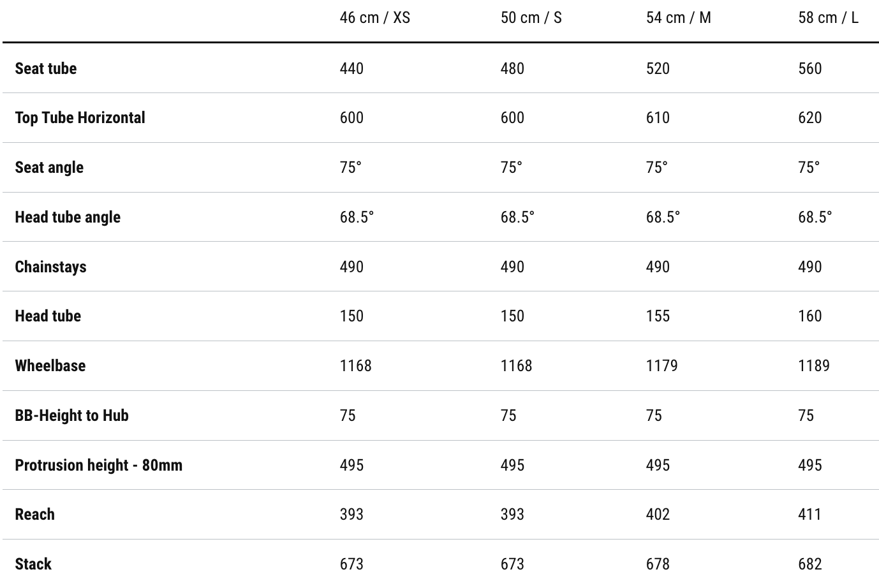Click the Seat angle row label

pyautogui.click(x=49, y=167)
